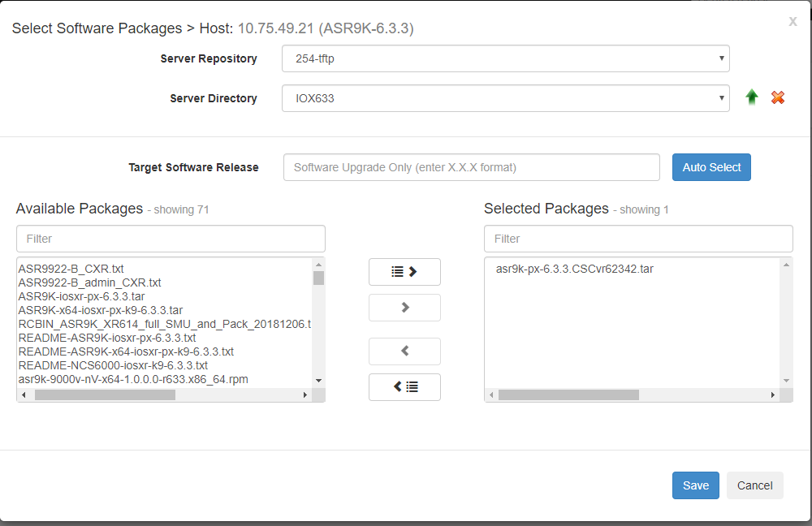Image resolution: width=812 pixels, height=526 pixels.
Task: Move all packages back to Available
Action: pos(404,387)
